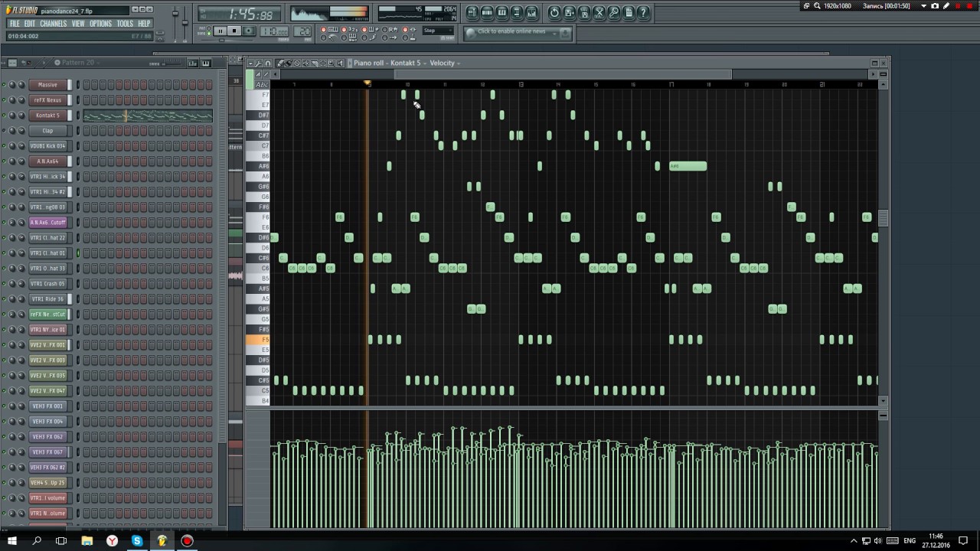
Task: Select the Kontakt 5 channel button
Action: coord(47,115)
